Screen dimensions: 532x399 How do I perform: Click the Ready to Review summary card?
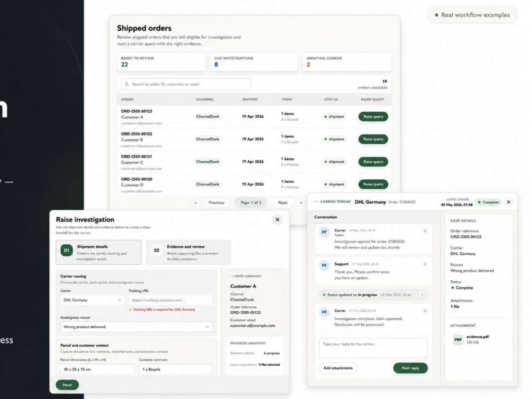click(161, 62)
